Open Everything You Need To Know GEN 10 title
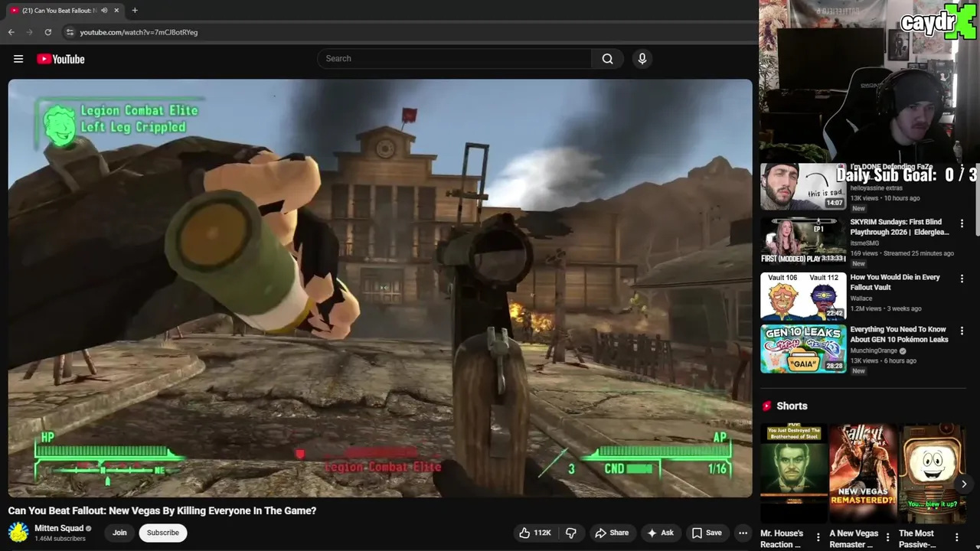This screenshot has height=551, width=980. [900, 334]
